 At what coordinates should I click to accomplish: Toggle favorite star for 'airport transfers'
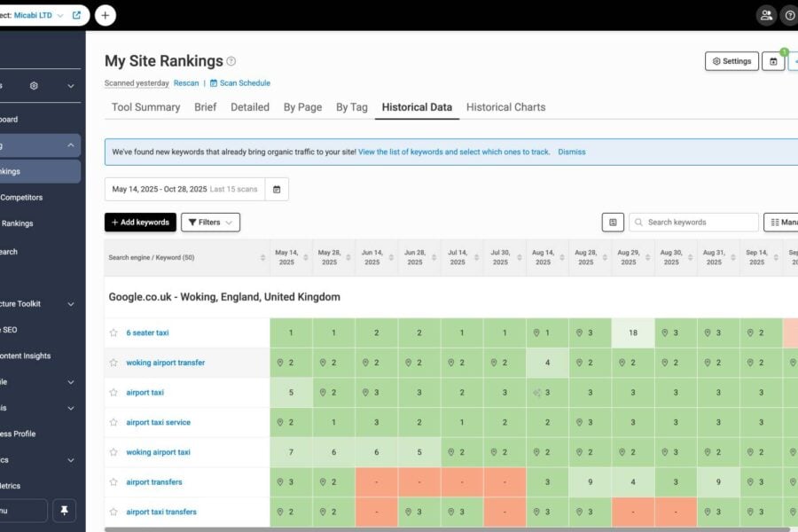(x=113, y=482)
